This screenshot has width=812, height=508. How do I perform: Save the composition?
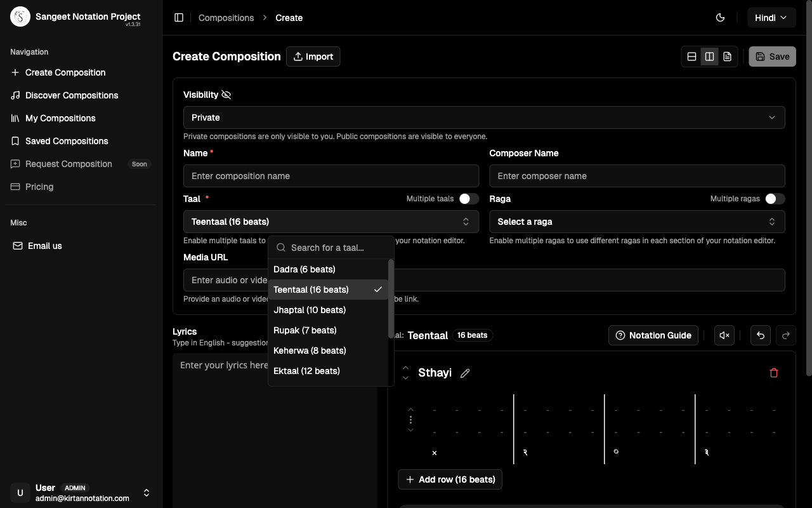pos(772,56)
